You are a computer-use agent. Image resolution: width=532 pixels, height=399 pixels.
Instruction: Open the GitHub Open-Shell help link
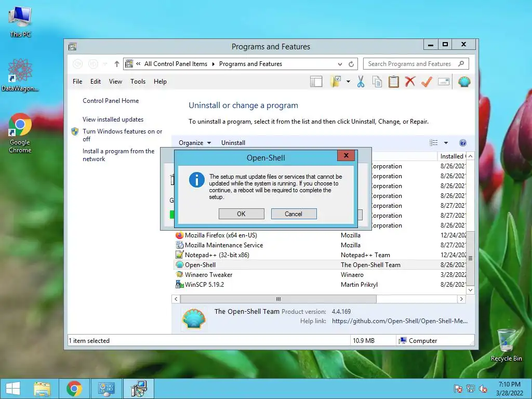[x=400, y=321]
